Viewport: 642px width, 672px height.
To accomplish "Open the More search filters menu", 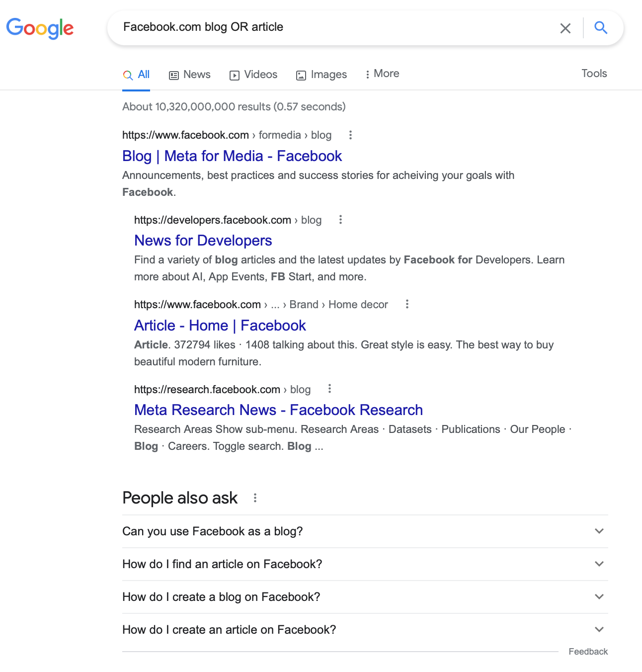I will tap(383, 74).
